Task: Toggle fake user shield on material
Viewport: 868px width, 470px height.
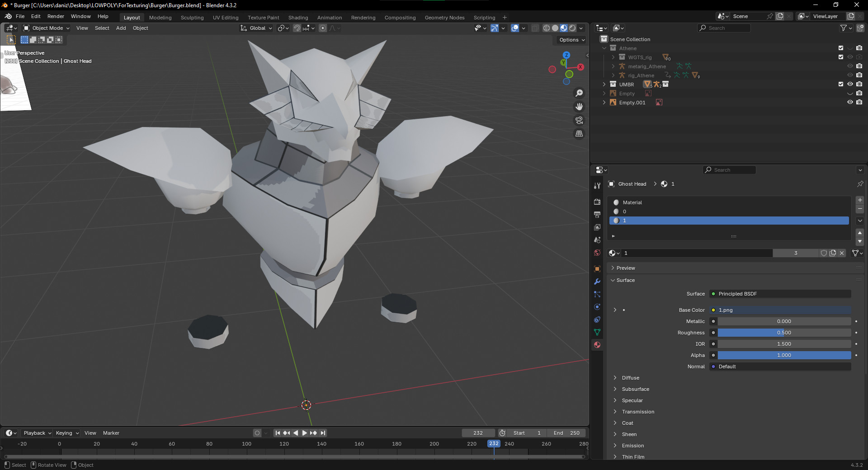Action: [x=824, y=253]
